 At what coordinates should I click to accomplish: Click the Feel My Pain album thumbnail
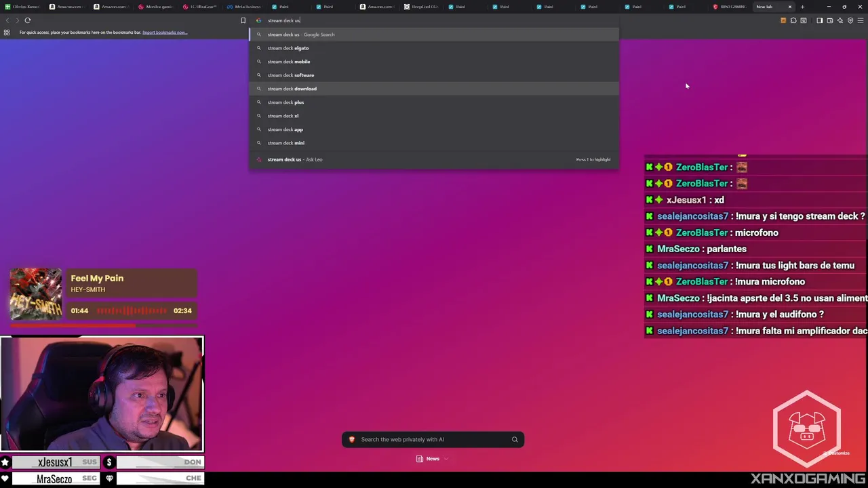pos(36,294)
